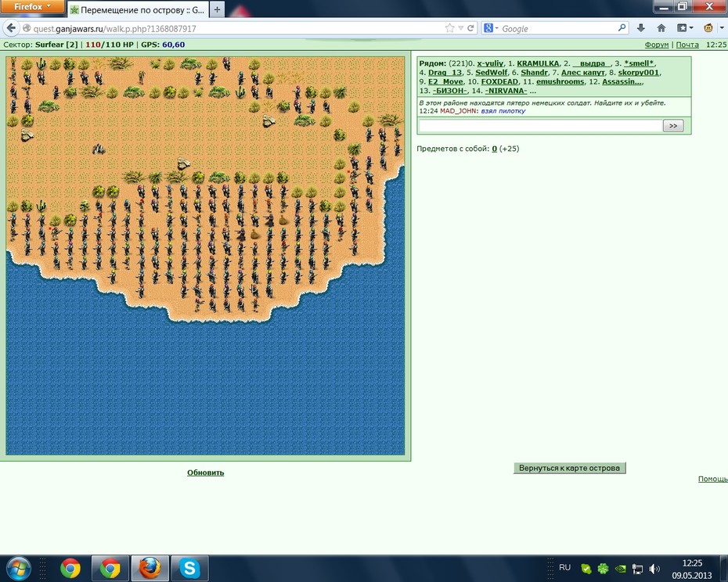Open the NVIDIA tray icon

tap(620, 568)
